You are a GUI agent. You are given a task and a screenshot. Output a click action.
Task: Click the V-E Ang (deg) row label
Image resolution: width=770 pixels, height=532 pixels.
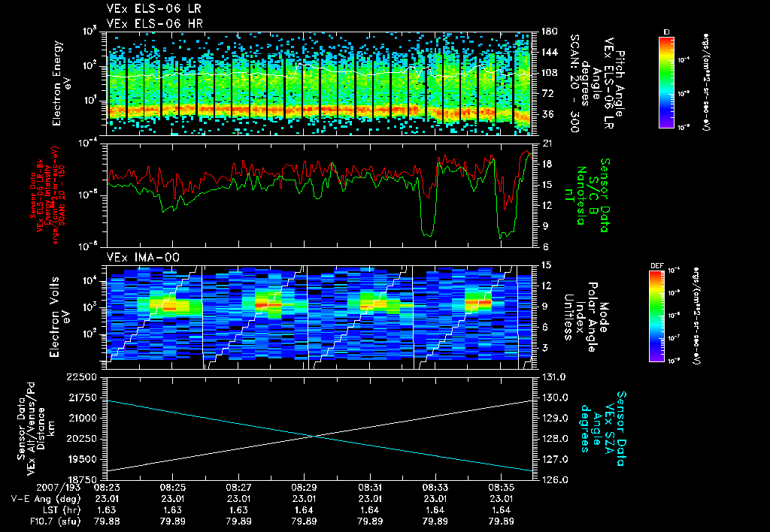pos(45,499)
